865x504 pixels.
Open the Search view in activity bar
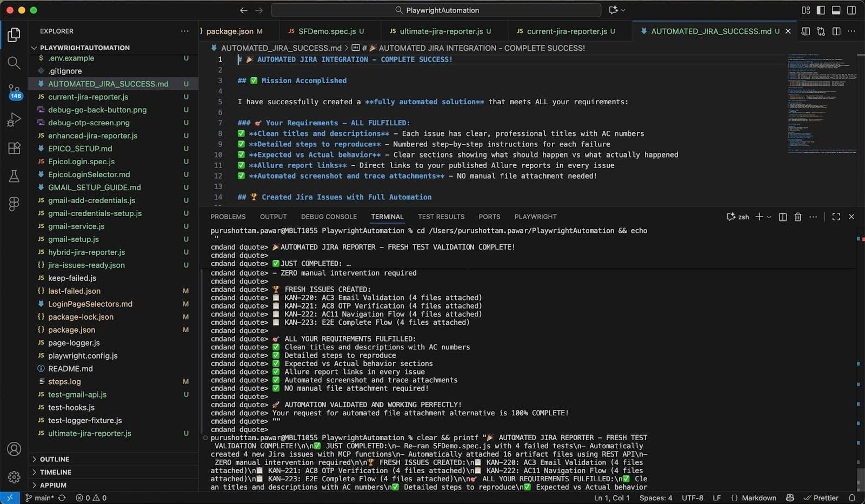click(x=14, y=63)
